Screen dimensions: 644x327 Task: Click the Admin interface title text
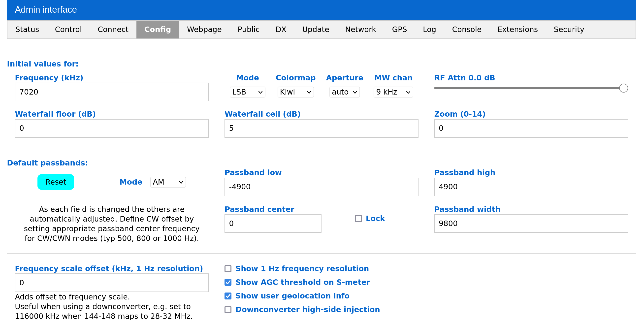pyautogui.click(x=46, y=9)
